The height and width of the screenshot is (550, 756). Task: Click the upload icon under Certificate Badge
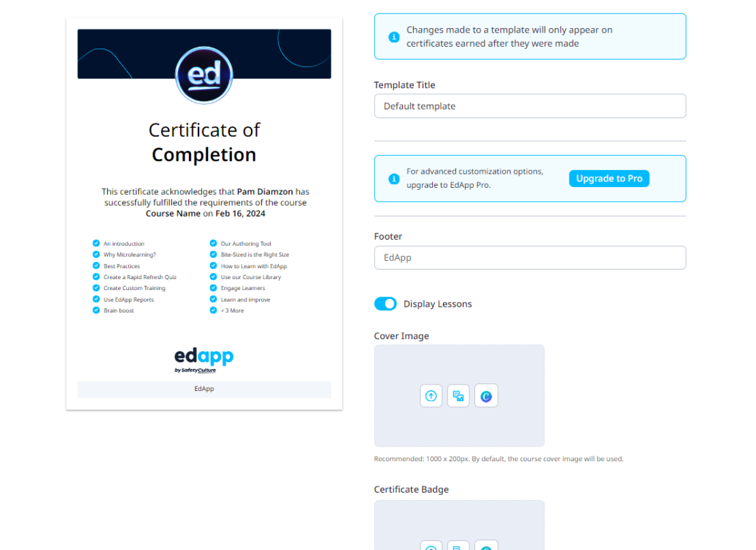(431, 546)
